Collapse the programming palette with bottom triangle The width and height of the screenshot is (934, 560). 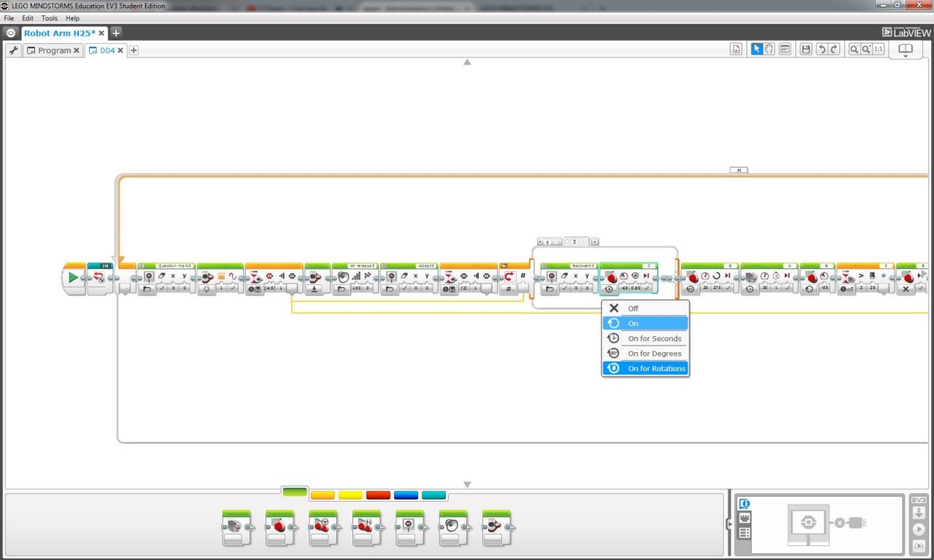[x=467, y=485]
